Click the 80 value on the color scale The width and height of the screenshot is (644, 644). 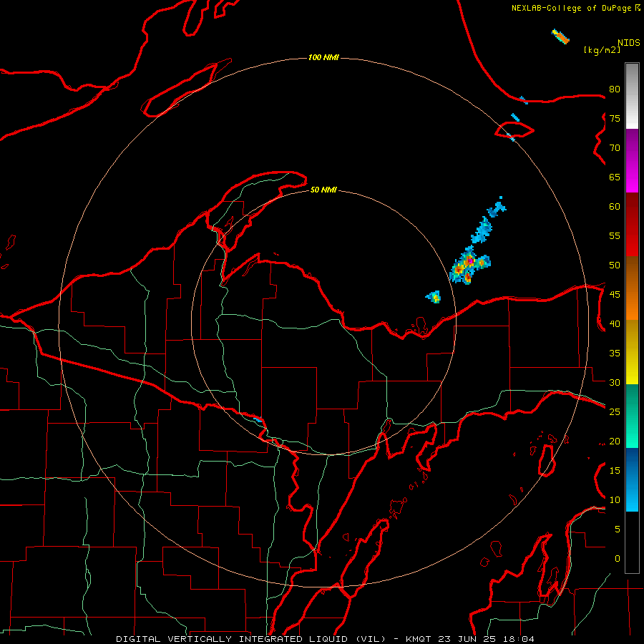[615, 89]
